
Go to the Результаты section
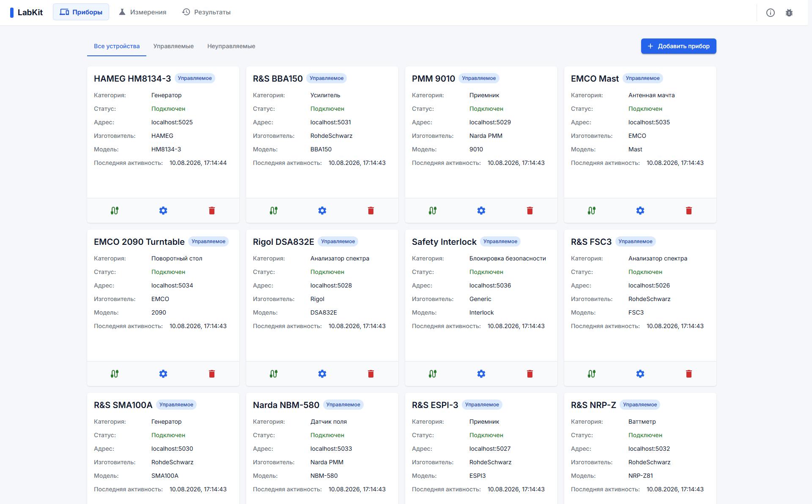(x=206, y=12)
